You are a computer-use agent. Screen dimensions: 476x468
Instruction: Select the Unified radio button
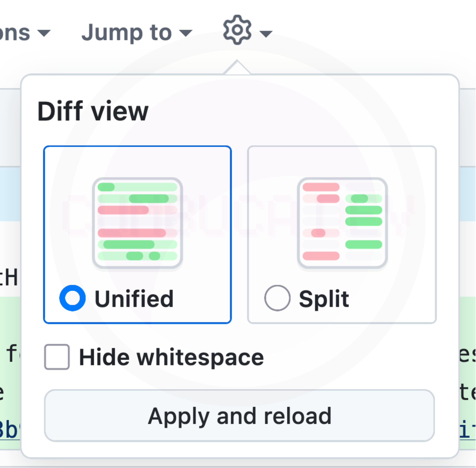(x=73, y=298)
